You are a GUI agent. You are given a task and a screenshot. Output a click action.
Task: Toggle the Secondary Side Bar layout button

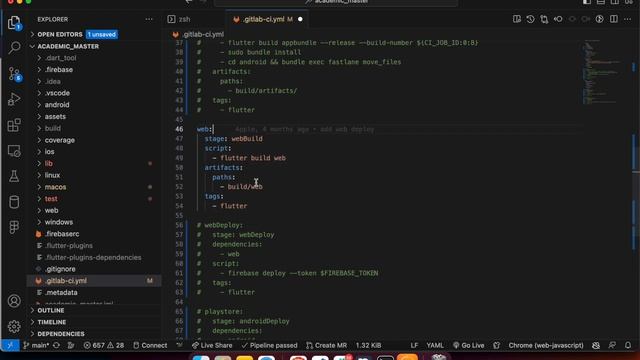615,2
